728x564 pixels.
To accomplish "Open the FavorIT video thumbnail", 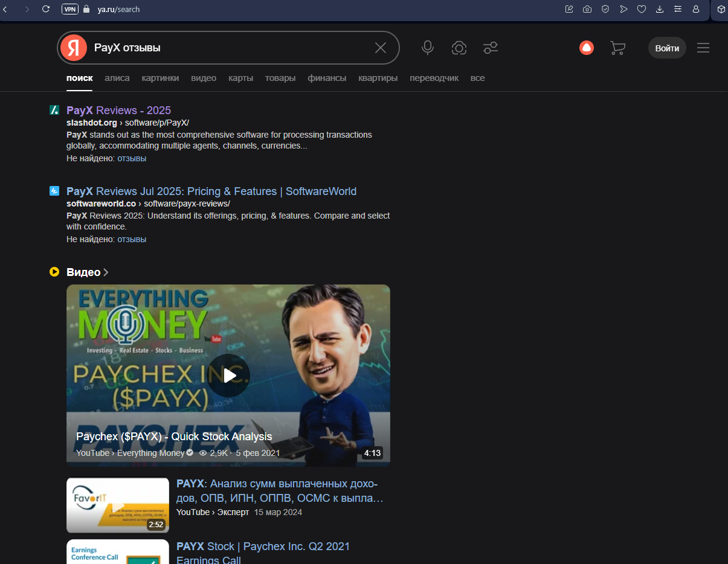I will (118, 505).
